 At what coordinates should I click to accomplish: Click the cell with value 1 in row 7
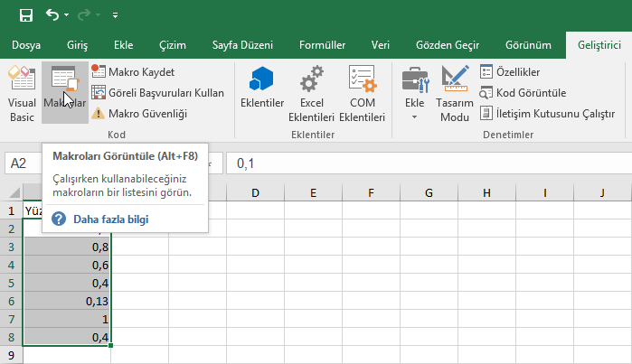coord(67,320)
